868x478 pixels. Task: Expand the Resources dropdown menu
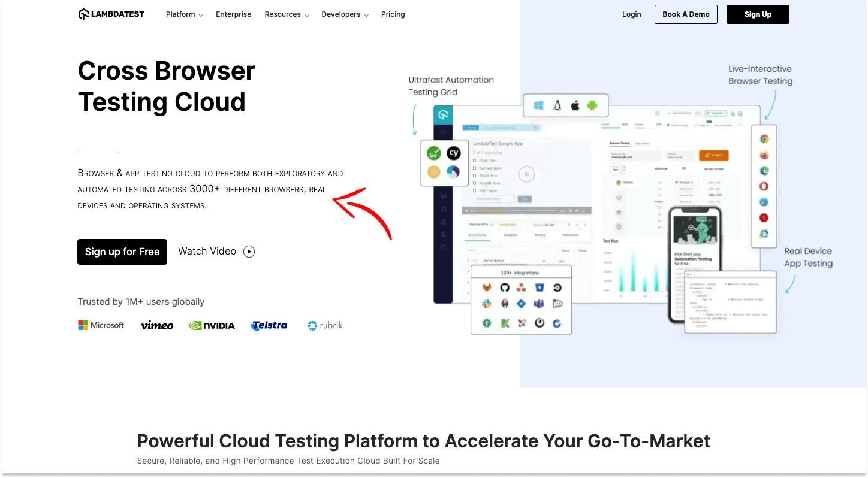tap(287, 14)
